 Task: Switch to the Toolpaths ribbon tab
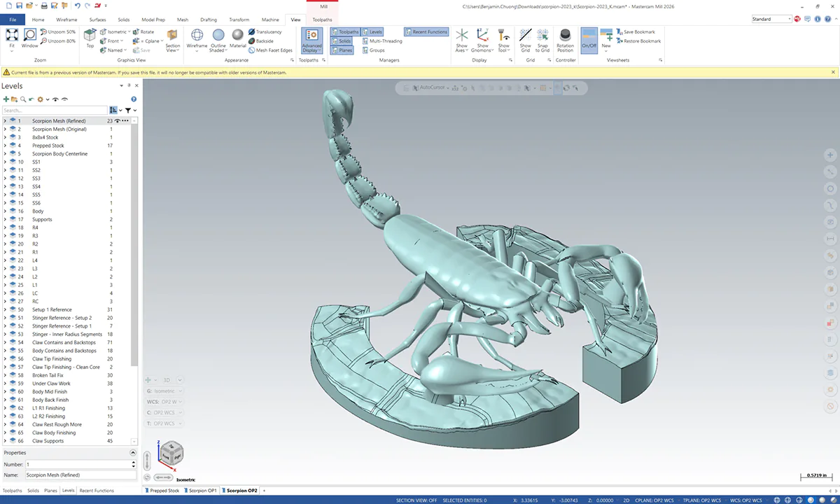click(x=322, y=20)
